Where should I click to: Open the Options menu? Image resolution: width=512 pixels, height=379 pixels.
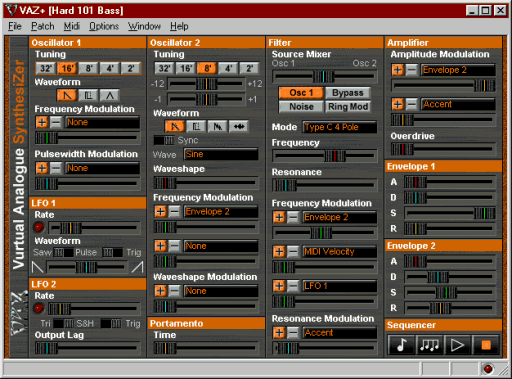[x=104, y=26]
